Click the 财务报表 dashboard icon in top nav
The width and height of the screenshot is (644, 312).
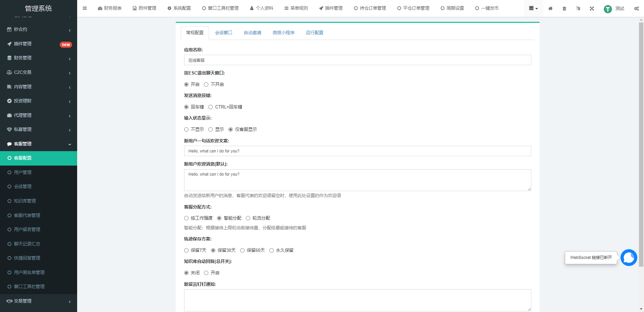click(x=100, y=8)
